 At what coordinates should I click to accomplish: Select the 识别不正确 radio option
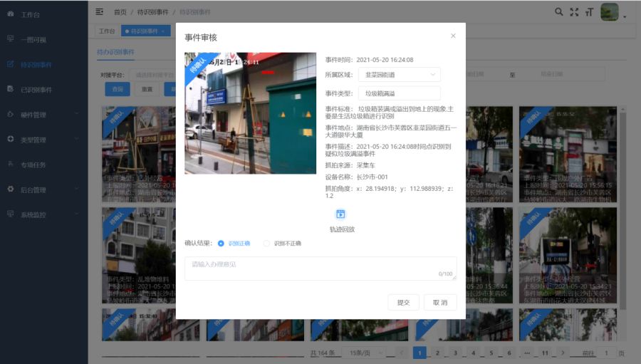[x=267, y=244]
